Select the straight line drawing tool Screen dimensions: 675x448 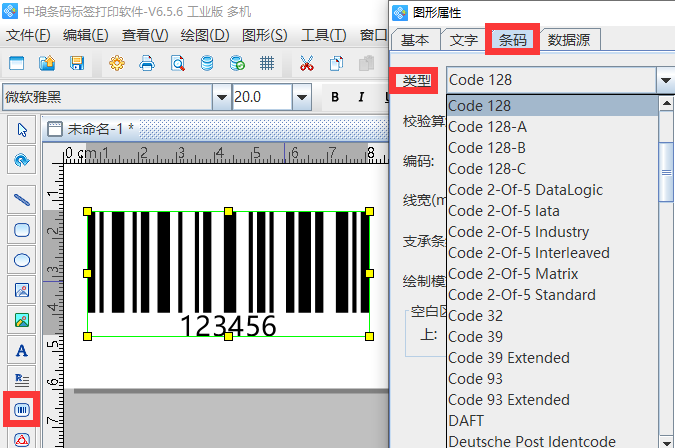(x=22, y=200)
